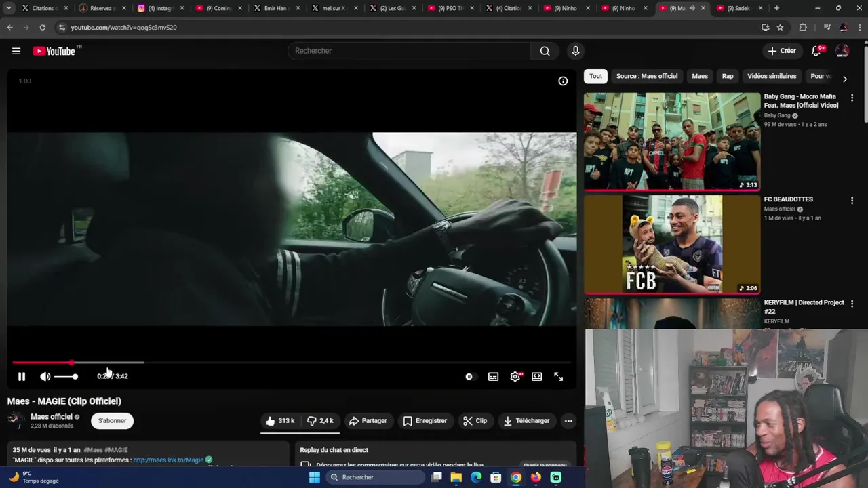Screen dimensions: 868x488
Task: Open File Explorer from the taskbar
Action: coord(456,477)
